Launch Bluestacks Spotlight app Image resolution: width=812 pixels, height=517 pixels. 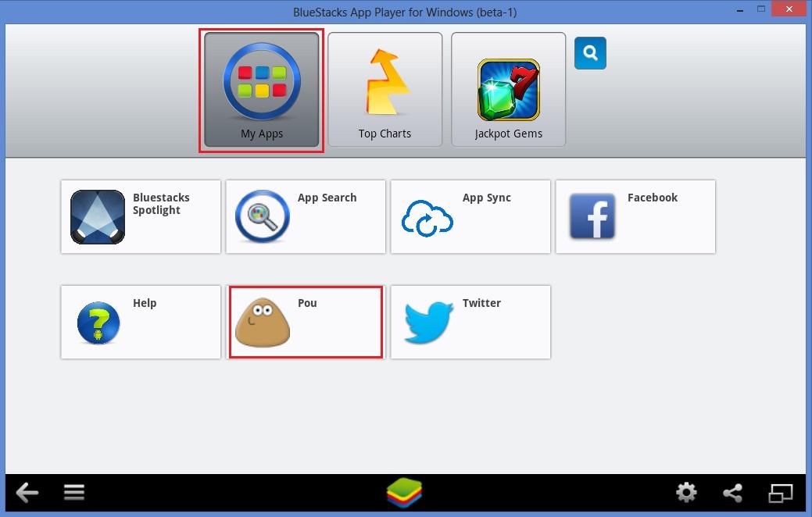141,217
